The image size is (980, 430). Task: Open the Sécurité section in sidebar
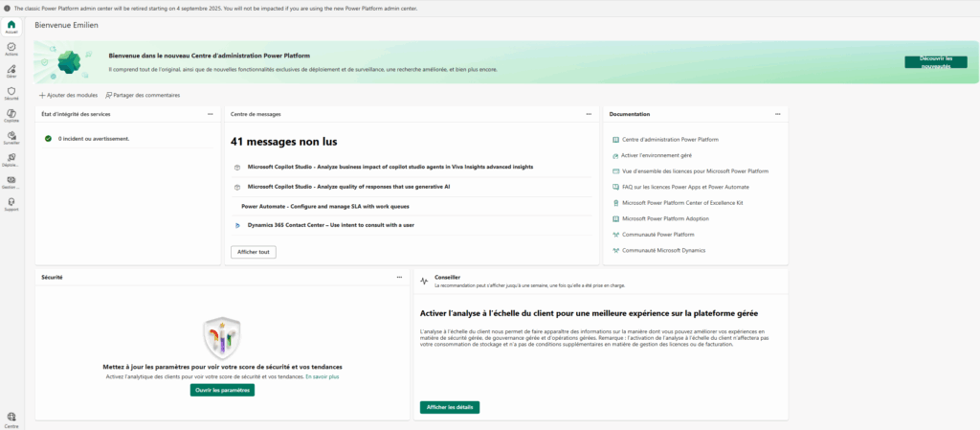coord(11,94)
